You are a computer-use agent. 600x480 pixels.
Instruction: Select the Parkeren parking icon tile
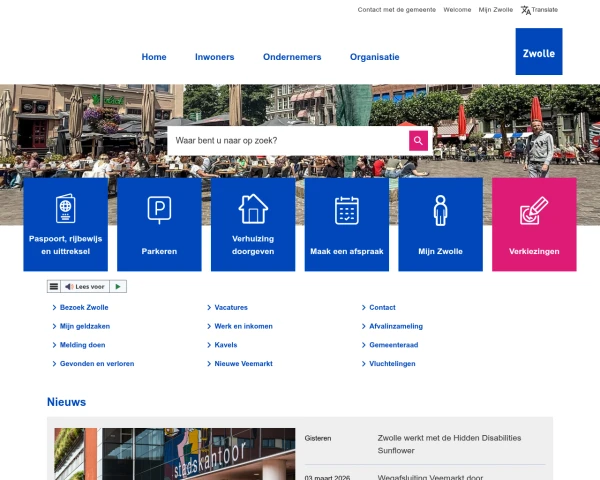[159, 210]
